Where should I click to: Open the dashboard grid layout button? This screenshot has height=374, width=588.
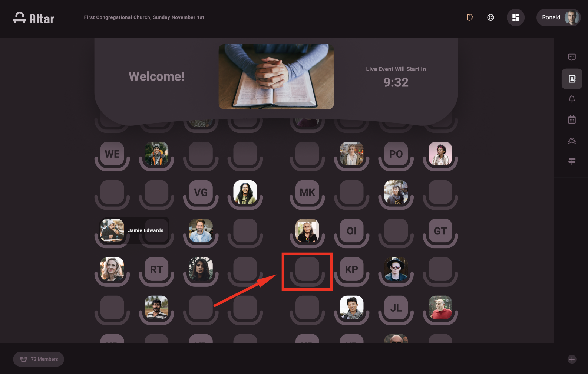coord(515,17)
